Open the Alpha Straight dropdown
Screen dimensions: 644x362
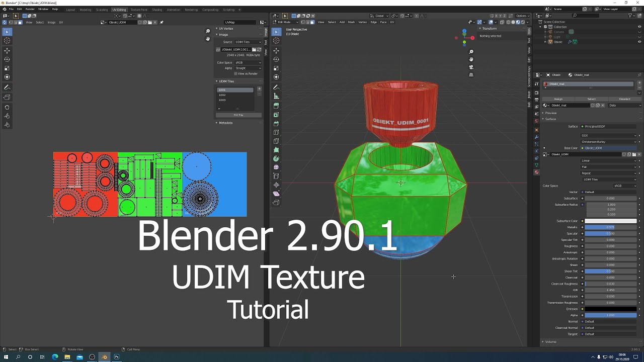(x=248, y=68)
